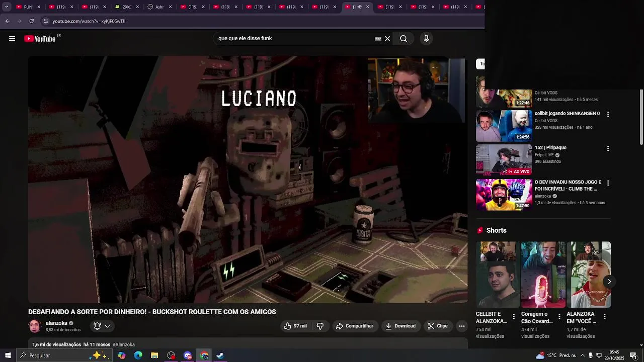
Task: Create a clip with the Clipe scissors
Action: [x=438, y=326]
